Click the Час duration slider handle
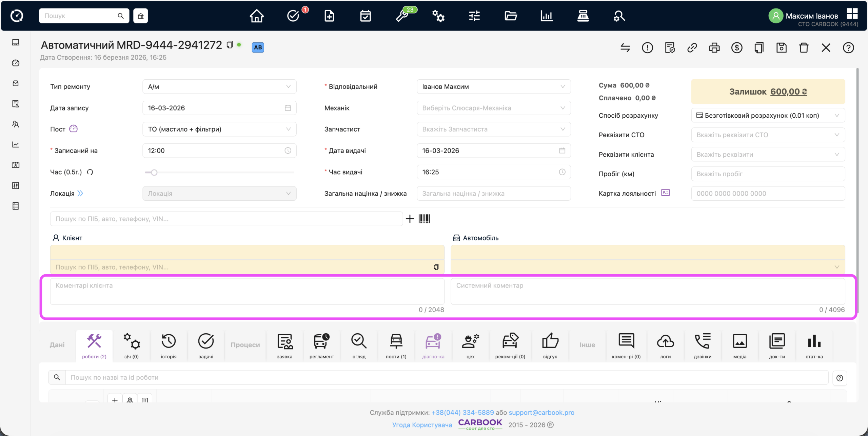This screenshot has height=436, width=868. tap(154, 173)
